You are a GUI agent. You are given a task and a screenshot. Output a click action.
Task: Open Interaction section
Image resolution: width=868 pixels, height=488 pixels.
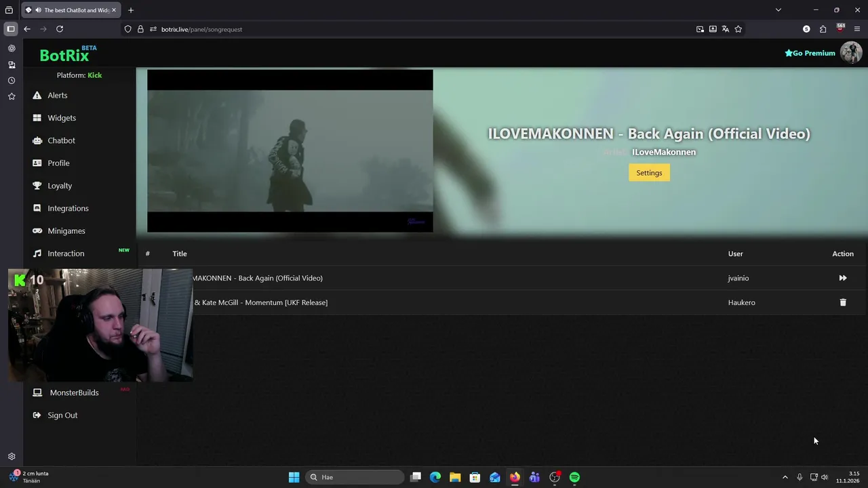(x=66, y=253)
